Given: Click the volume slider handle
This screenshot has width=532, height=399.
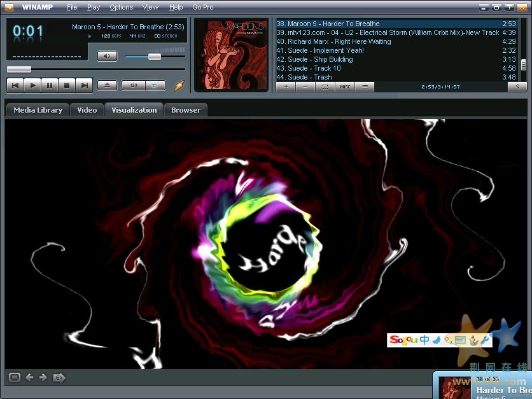Looking at the screenshot, I should 154,57.
